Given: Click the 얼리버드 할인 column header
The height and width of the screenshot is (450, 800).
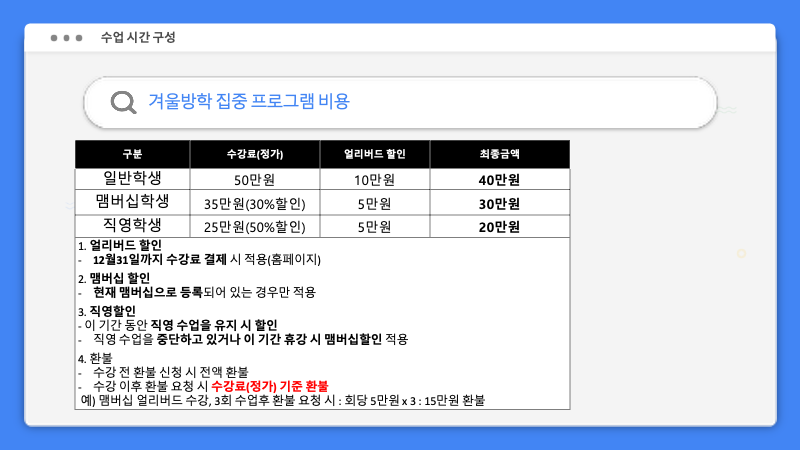Looking at the screenshot, I should pyautogui.click(x=375, y=154).
